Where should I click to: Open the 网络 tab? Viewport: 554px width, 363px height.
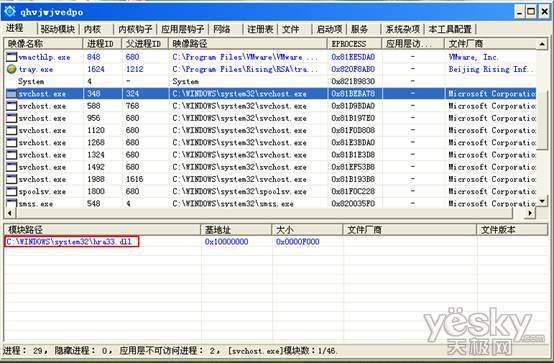222,29
